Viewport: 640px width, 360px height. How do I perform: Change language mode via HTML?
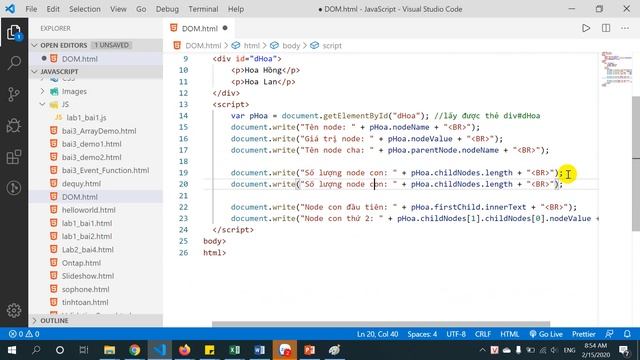pyautogui.click(x=509, y=334)
